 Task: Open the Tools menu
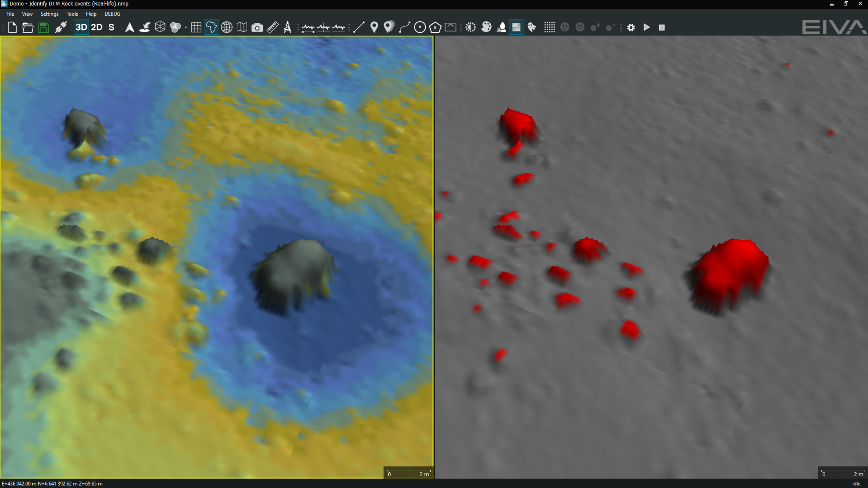pyautogui.click(x=72, y=14)
